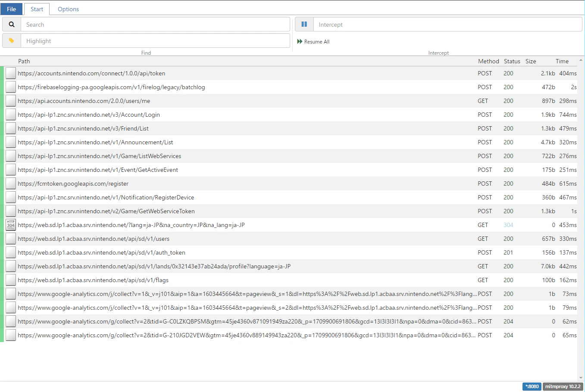The image size is (585, 392).
Task: Sort flows by Method column header
Action: click(488, 61)
